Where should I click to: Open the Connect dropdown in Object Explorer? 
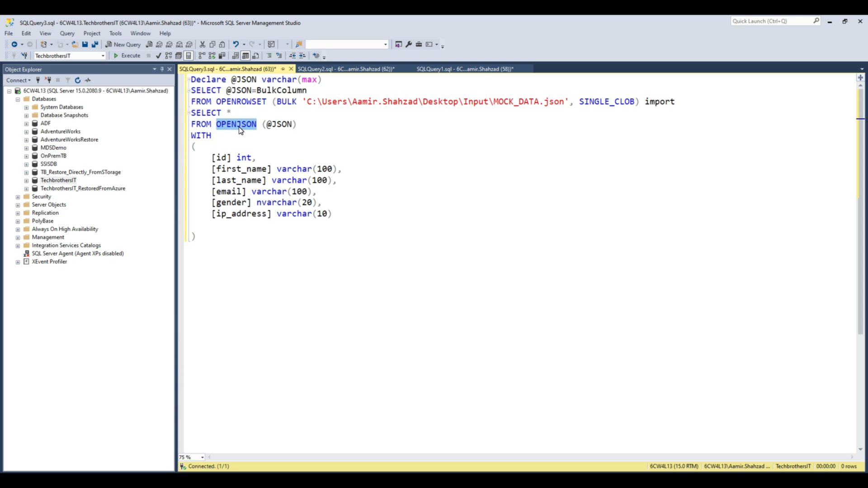click(19, 80)
